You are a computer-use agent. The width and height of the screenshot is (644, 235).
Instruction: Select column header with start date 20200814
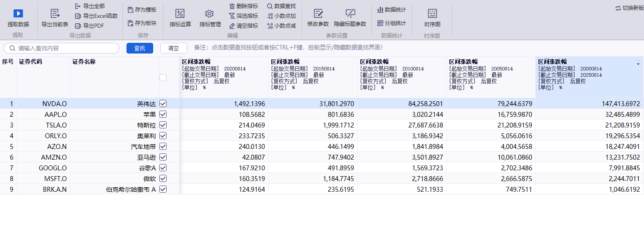pos(224,77)
